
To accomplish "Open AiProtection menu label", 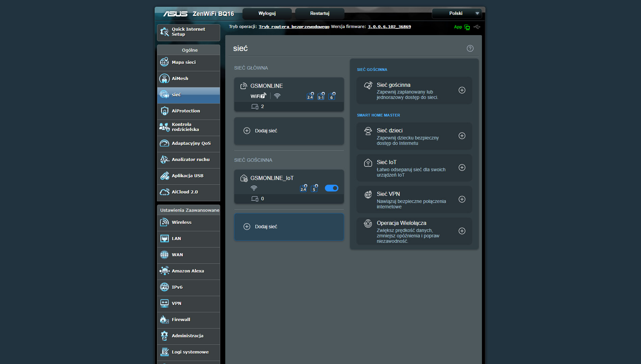I will point(186,111).
